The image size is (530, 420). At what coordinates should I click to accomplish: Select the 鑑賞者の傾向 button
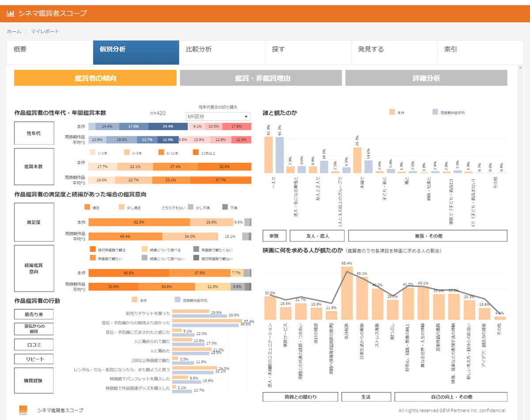[x=95, y=78]
